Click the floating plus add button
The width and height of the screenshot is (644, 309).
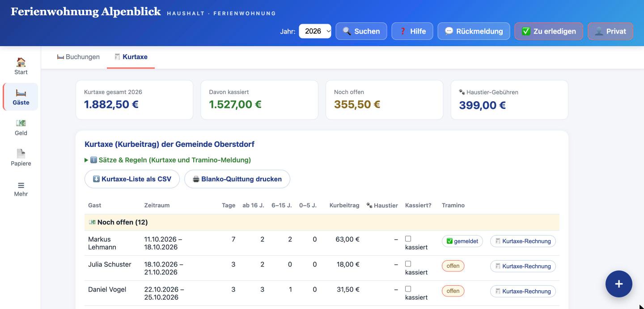pyautogui.click(x=619, y=284)
